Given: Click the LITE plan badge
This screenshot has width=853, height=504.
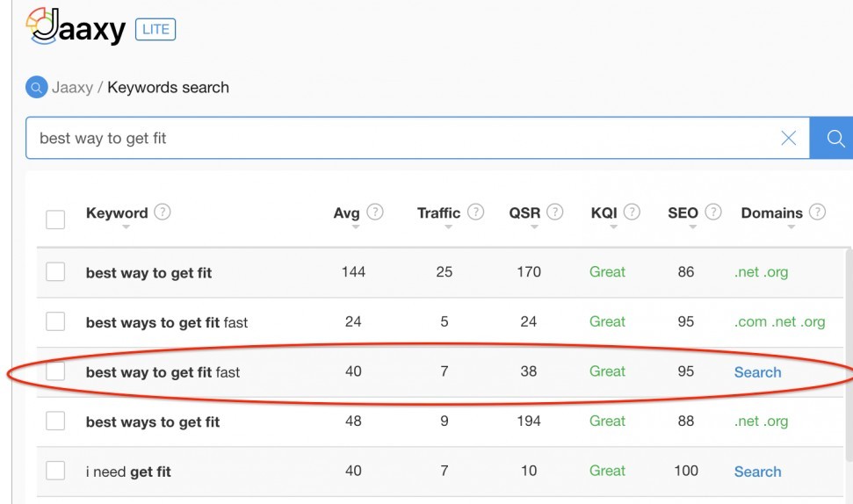Looking at the screenshot, I should pyautogui.click(x=155, y=29).
